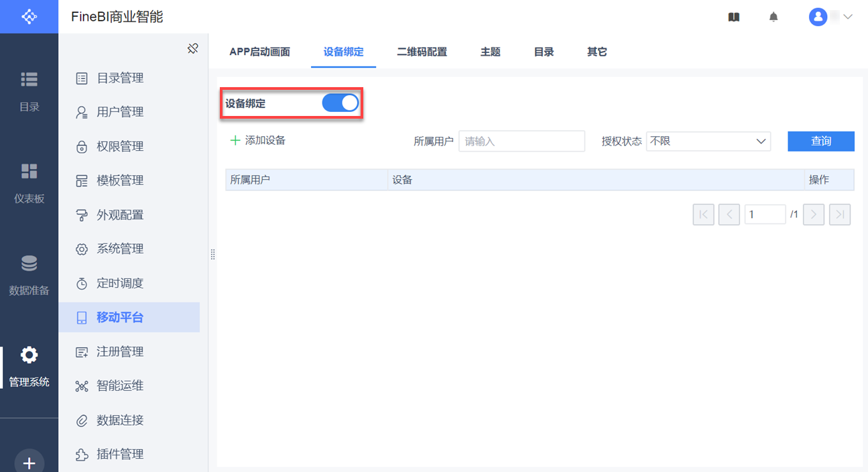Click the 设备 column header

coord(596,180)
